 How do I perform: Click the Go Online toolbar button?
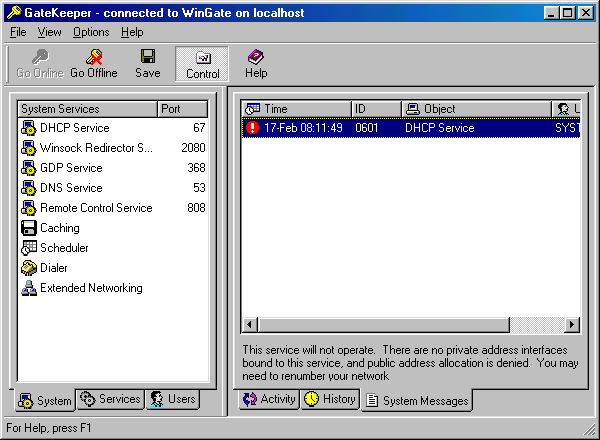(x=40, y=64)
